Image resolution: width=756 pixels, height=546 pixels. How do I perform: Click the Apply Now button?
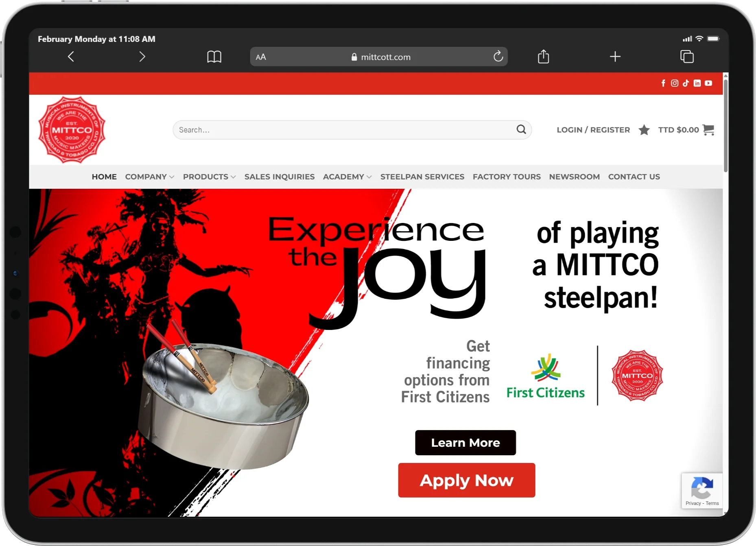tap(467, 480)
